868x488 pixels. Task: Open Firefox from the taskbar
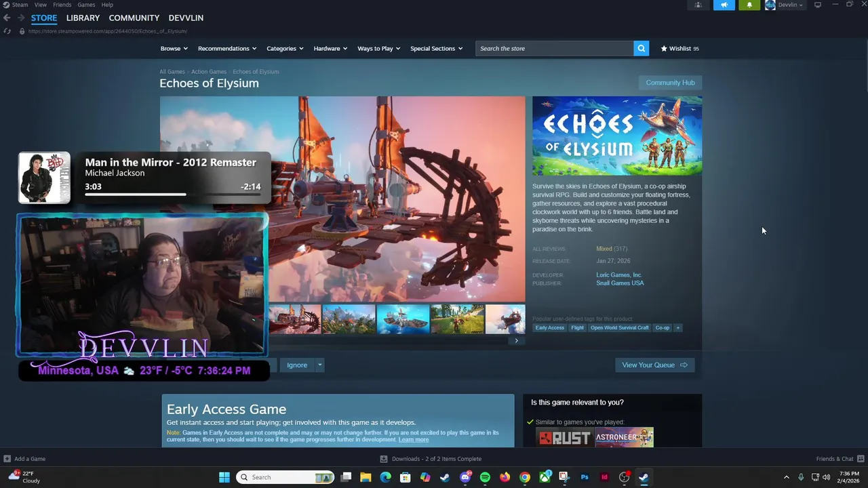point(505,477)
